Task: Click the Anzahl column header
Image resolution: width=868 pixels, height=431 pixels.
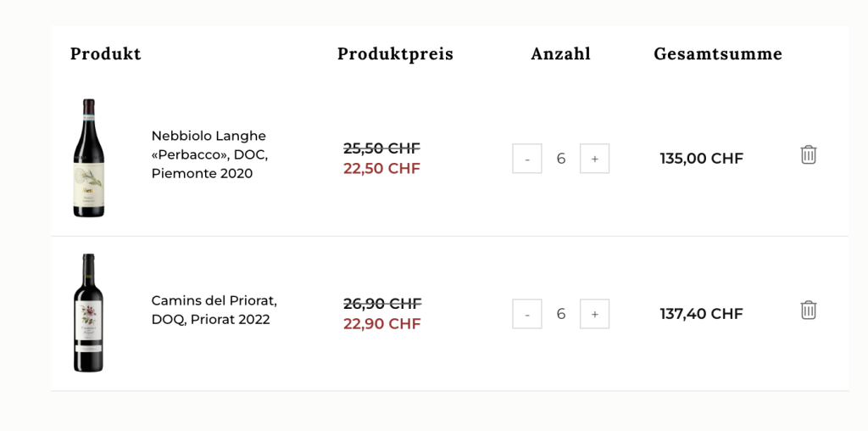Action: click(x=561, y=53)
